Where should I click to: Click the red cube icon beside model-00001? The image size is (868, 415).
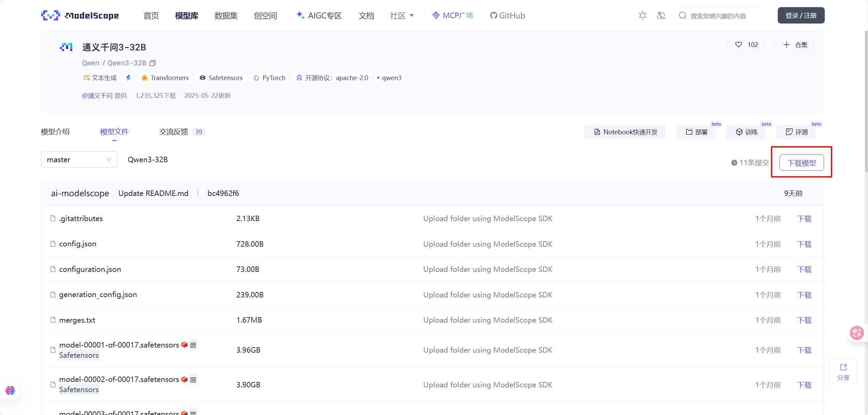coord(184,345)
